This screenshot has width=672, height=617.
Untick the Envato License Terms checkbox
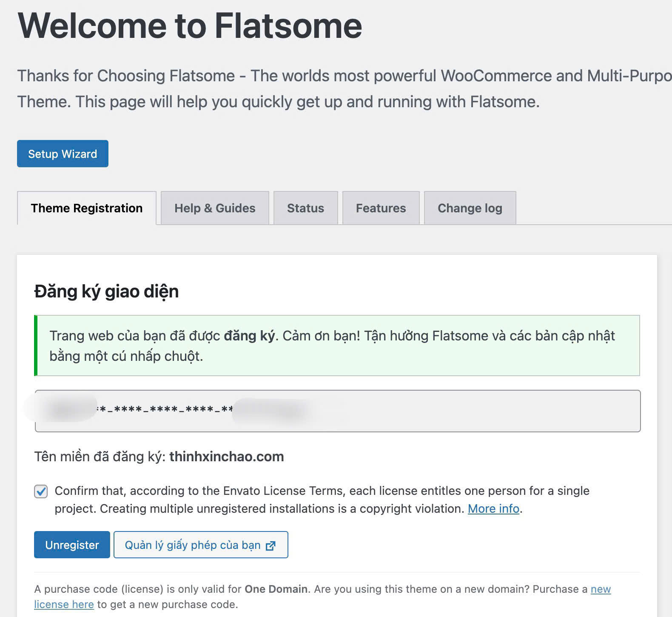click(x=41, y=491)
